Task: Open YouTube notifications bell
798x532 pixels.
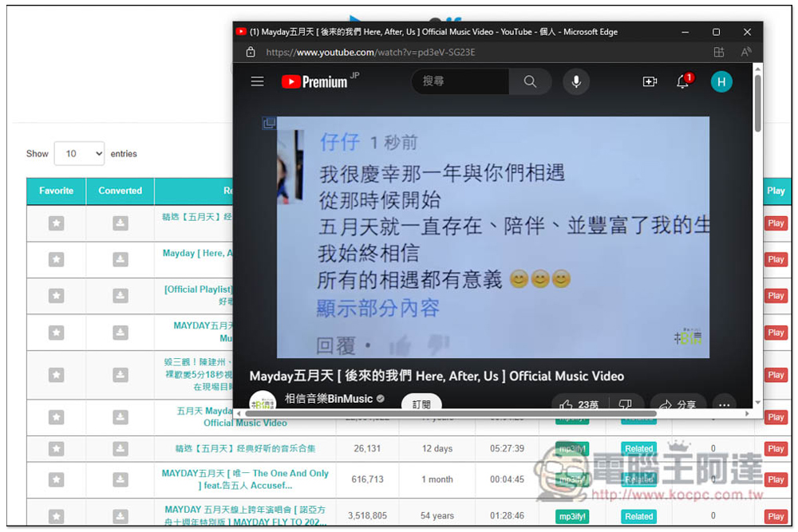Action: click(684, 81)
